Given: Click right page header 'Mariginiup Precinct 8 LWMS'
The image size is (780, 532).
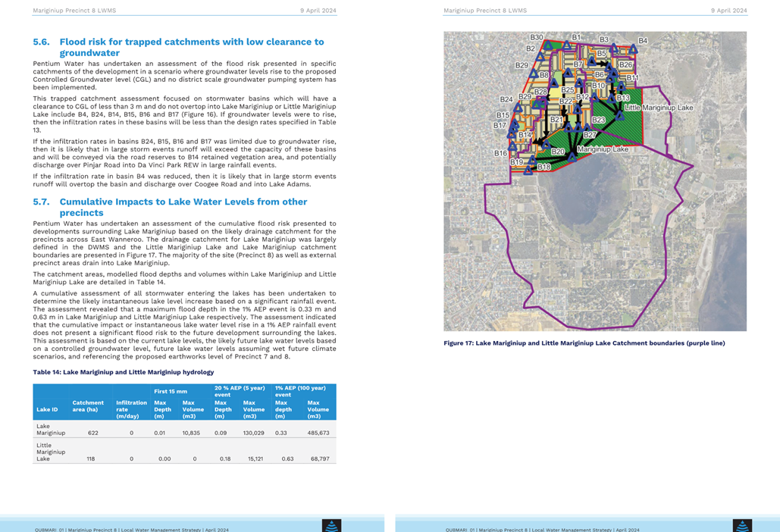Looking at the screenshot, I should coord(485,11).
